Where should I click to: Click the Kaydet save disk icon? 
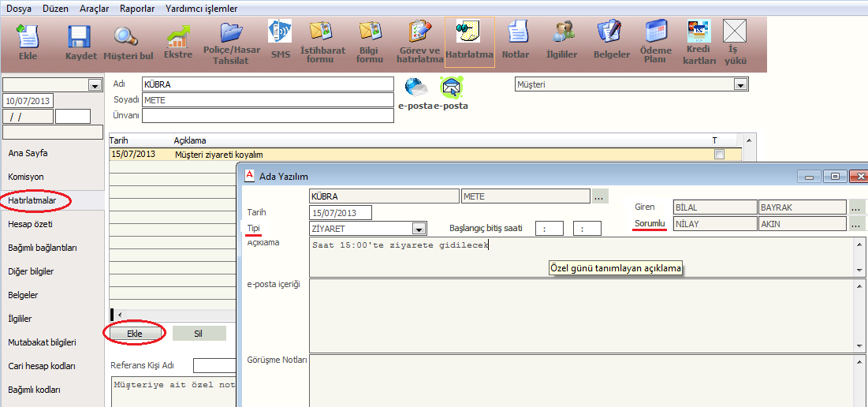80,36
